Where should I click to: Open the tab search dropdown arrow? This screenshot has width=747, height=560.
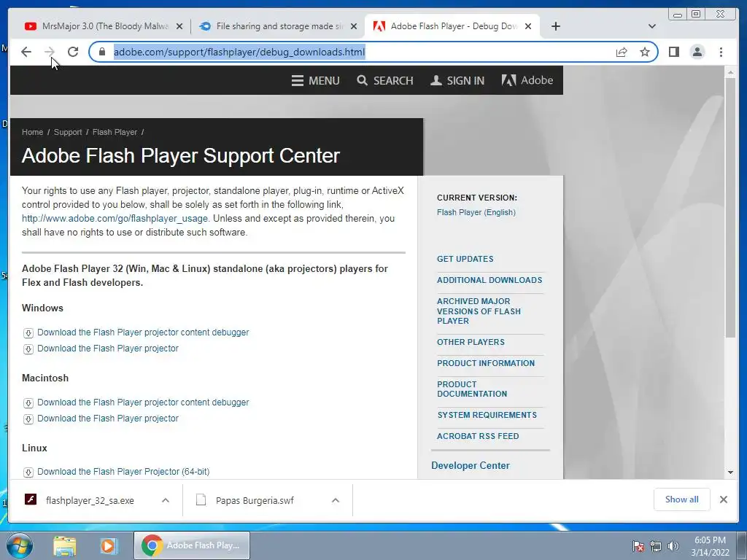point(651,26)
